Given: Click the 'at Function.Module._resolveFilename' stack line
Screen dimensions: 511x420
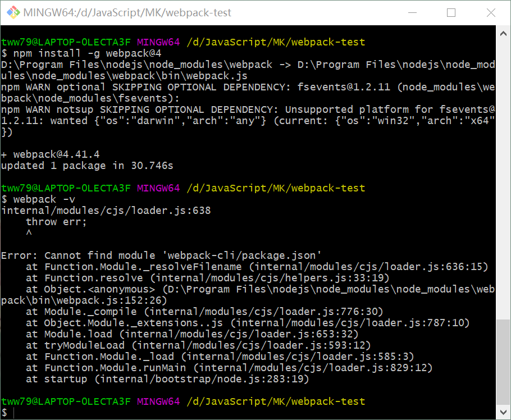Looking at the screenshot, I should pyautogui.click(x=257, y=267).
